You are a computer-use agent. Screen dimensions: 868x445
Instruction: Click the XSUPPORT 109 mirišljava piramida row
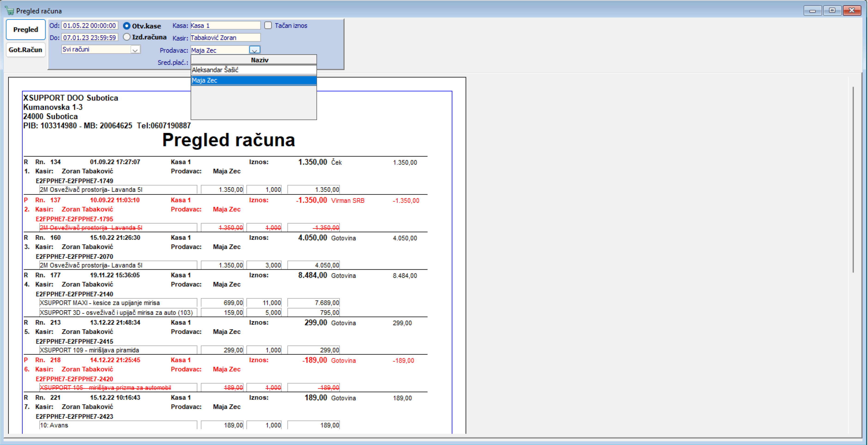tap(189, 350)
